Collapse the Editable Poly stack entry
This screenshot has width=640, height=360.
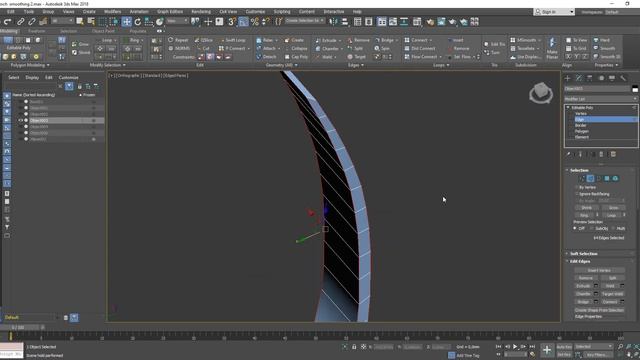tap(568, 108)
